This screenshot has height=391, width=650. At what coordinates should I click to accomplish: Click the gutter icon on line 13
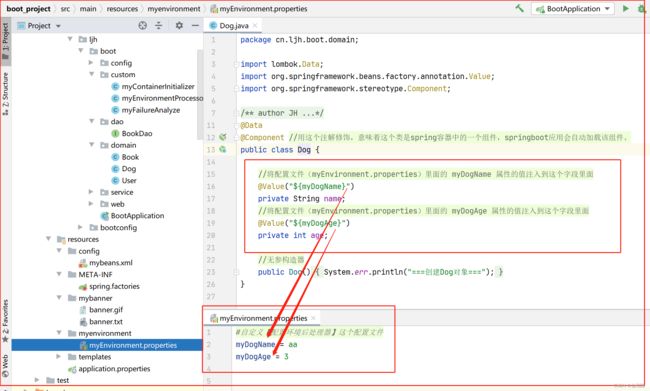tap(223, 149)
